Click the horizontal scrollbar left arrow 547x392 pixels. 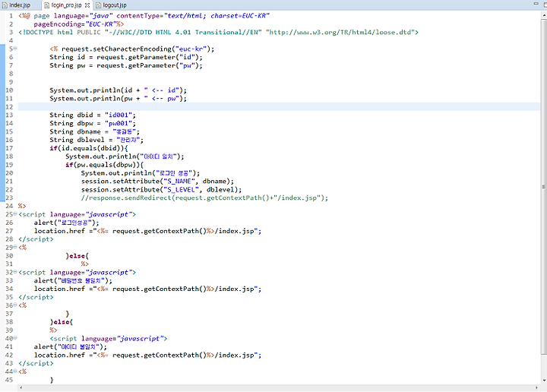pos(21,387)
